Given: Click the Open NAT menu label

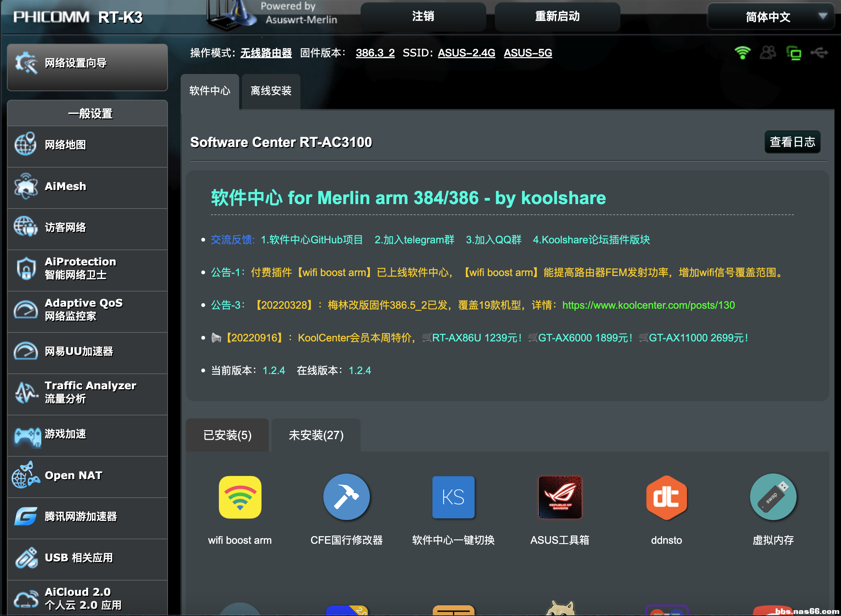Looking at the screenshot, I should [73, 475].
